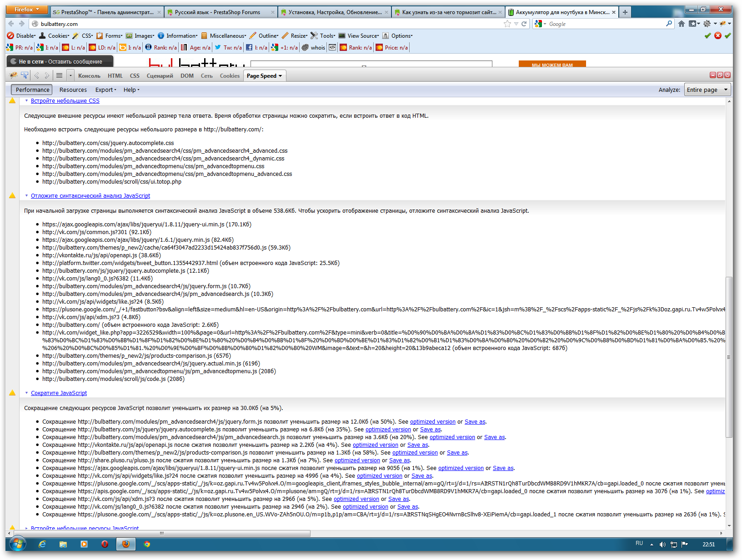
Task: Open 'optimized version' link for jquery.form.js
Action: [x=433, y=422]
